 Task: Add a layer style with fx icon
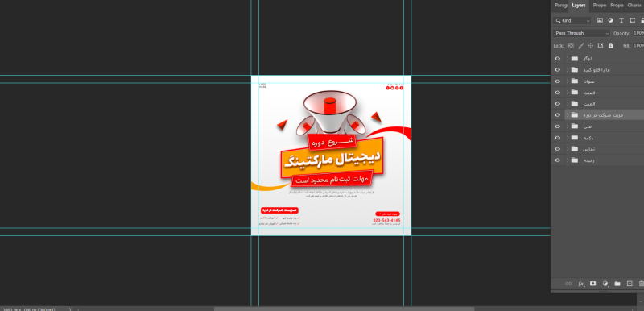point(581,284)
